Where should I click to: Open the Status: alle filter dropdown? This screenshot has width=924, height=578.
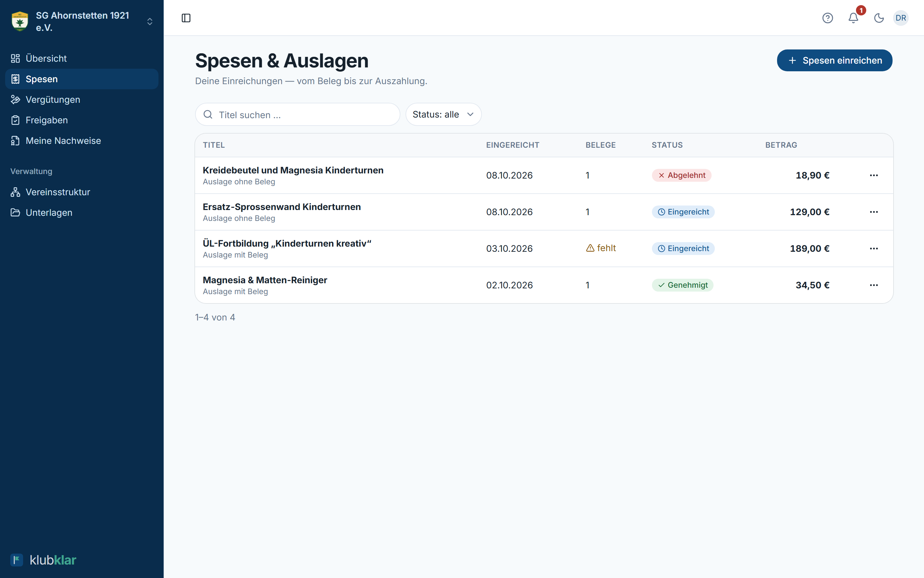443,114
